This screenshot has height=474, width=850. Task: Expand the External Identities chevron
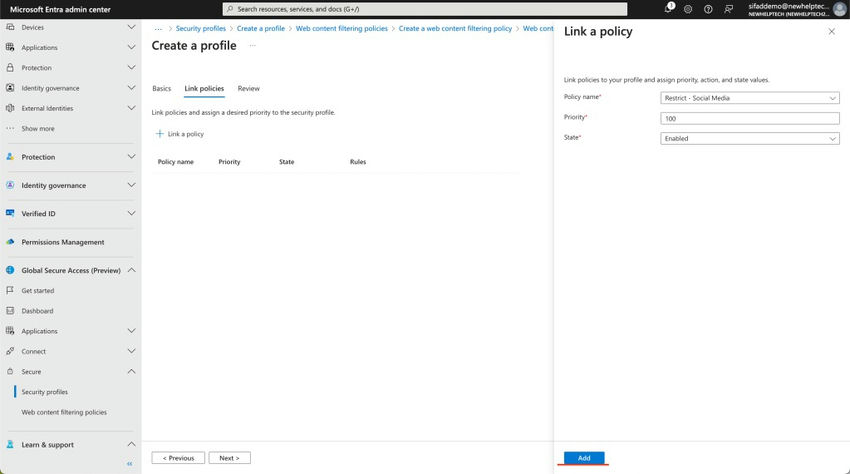(131, 108)
